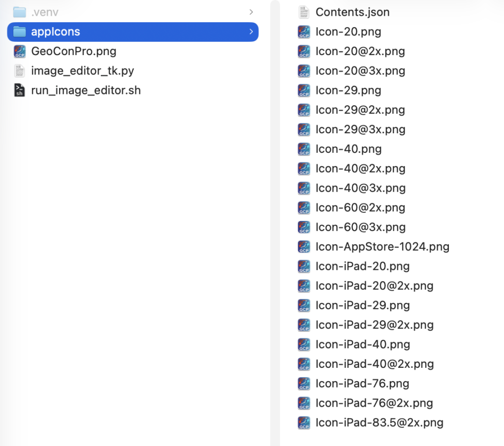504x446 pixels.
Task: Select the .venv folder icon
Action: coord(19,12)
